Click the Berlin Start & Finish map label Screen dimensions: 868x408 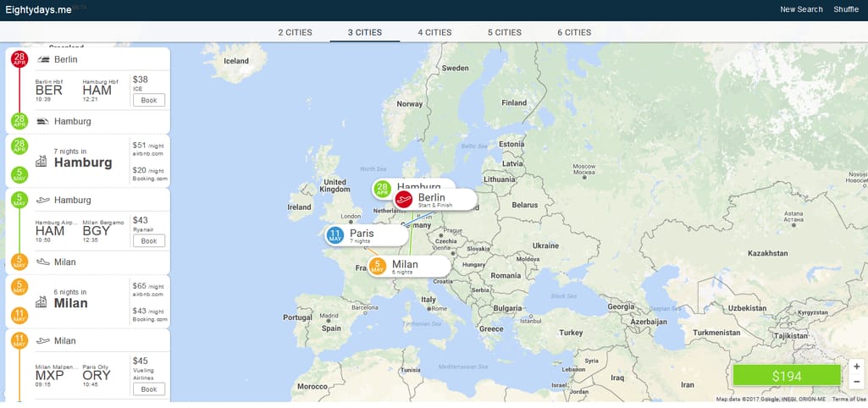434,199
